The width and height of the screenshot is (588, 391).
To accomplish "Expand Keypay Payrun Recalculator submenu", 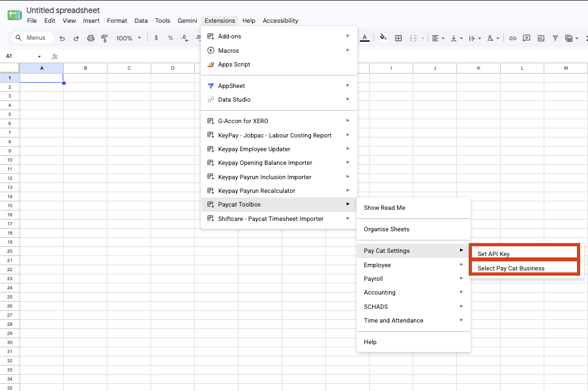I will (279, 191).
